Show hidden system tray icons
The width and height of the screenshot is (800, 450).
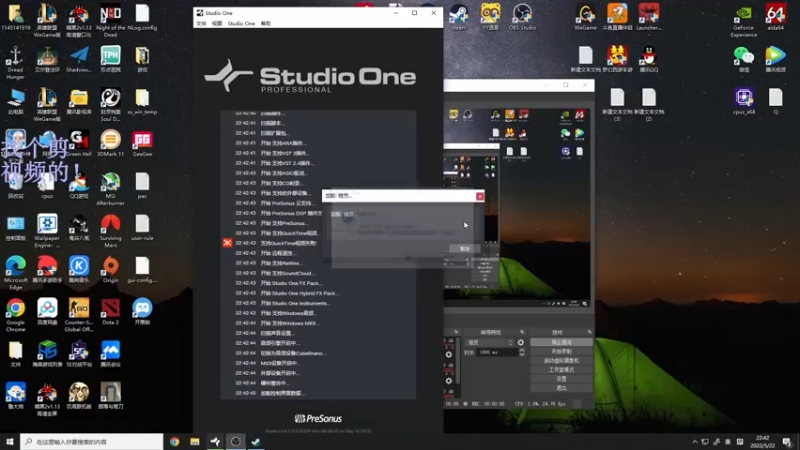tap(694, 442)
